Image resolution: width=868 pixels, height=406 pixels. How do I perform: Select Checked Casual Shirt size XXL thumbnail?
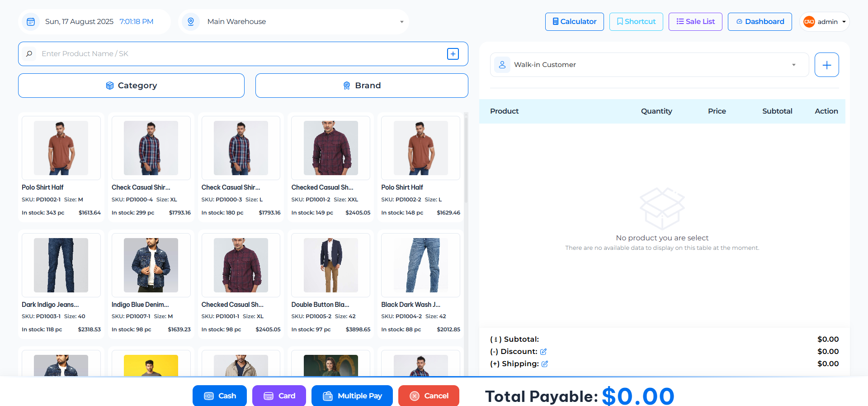pos(331,148)
